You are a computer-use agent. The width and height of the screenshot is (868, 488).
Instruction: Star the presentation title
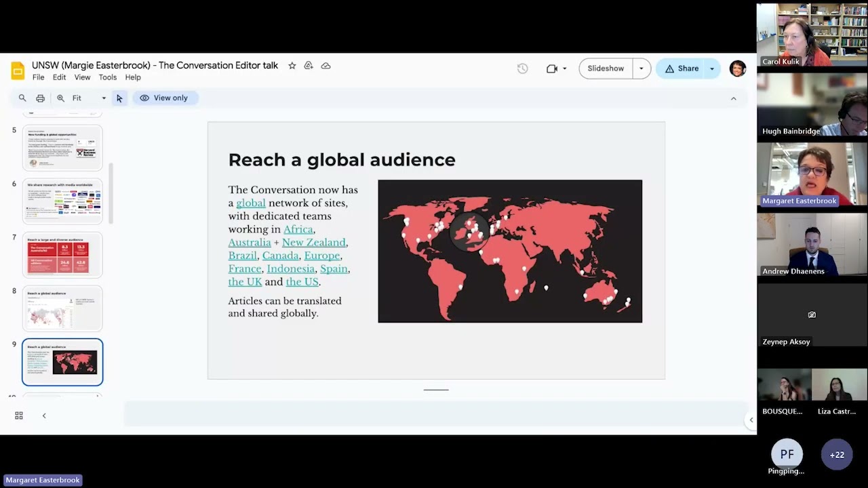click(292, 66)
